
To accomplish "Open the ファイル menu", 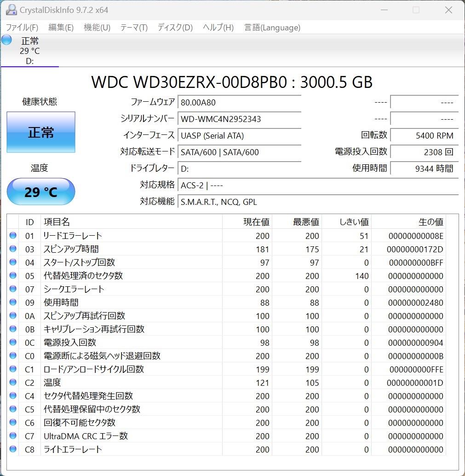I will [x=21, y=28].
